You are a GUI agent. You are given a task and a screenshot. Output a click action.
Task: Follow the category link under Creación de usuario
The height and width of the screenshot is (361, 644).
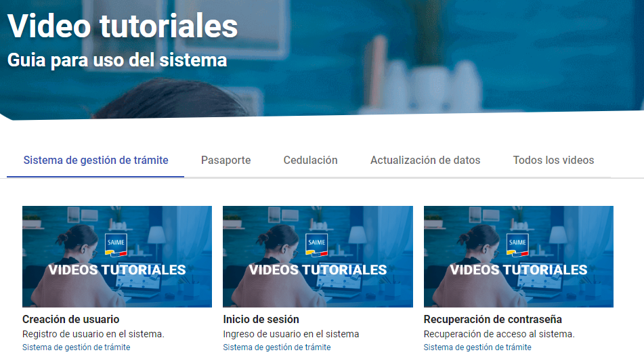[76, 347]
